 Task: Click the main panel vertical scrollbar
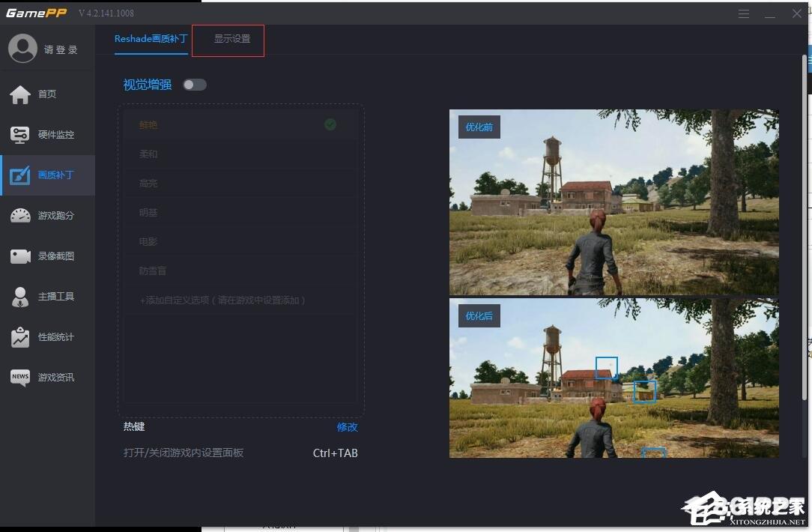(x=805, y=227)
